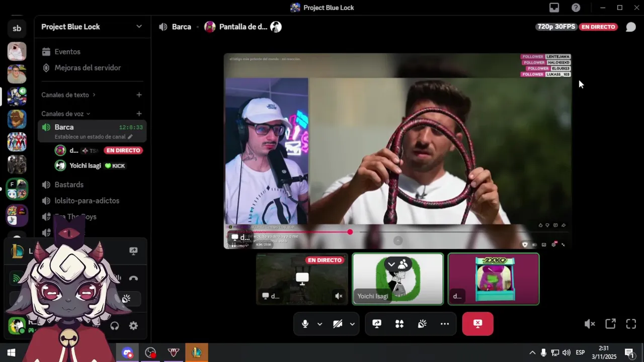Unmute stream volume at the bottom right
Screen dimensions: 644x362
(590, 324)
